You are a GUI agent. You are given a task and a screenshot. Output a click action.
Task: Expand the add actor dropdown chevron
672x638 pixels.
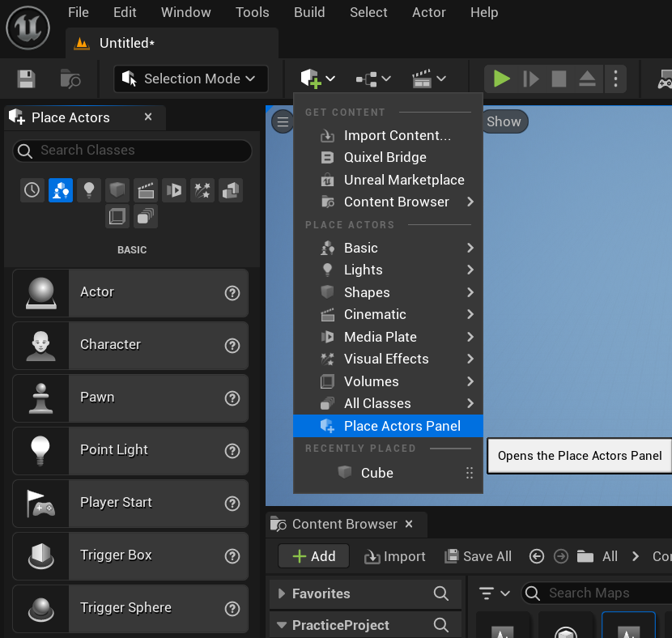click(330, 79)
